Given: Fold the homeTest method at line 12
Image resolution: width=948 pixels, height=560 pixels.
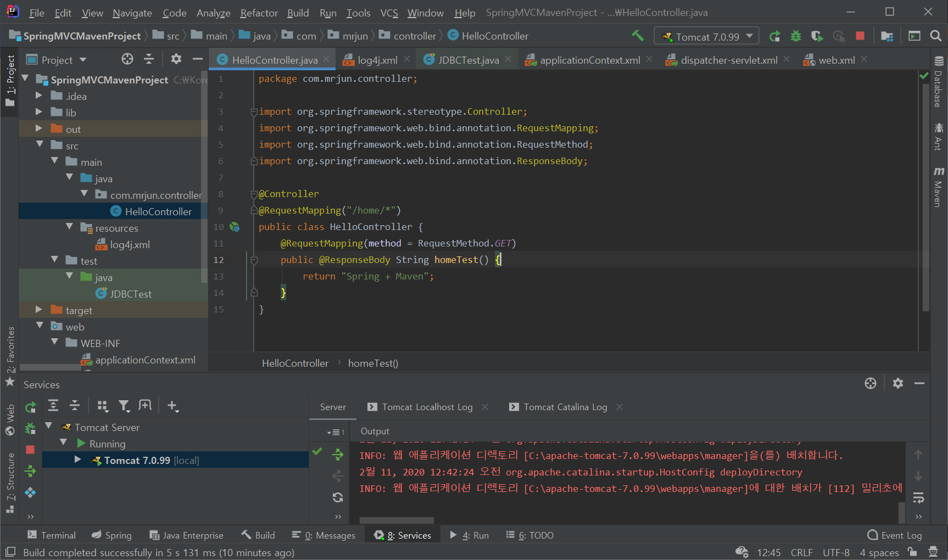Looking at the screenshot, I should [254, 260].
